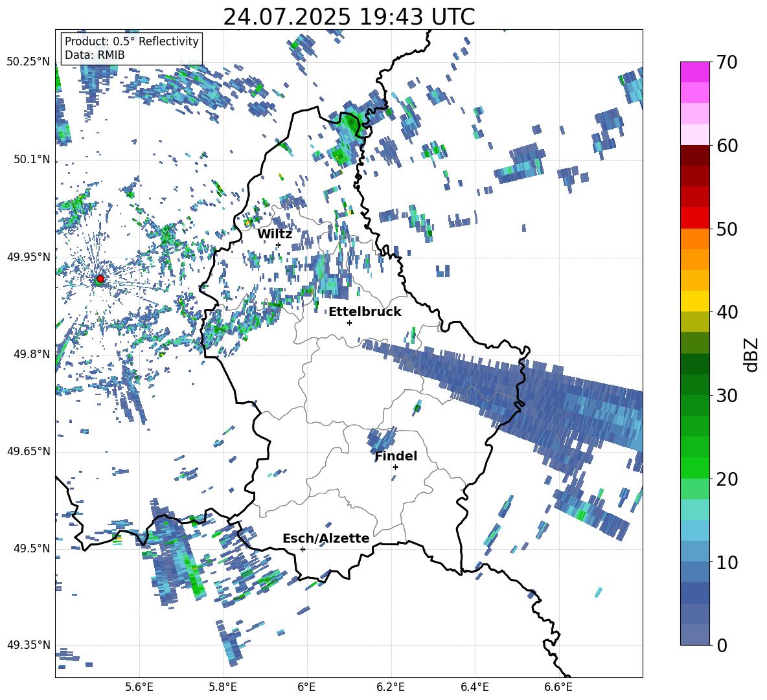Click the 10 label on the colorbar
The image size is (767, 700).
(x=727, y=563)
